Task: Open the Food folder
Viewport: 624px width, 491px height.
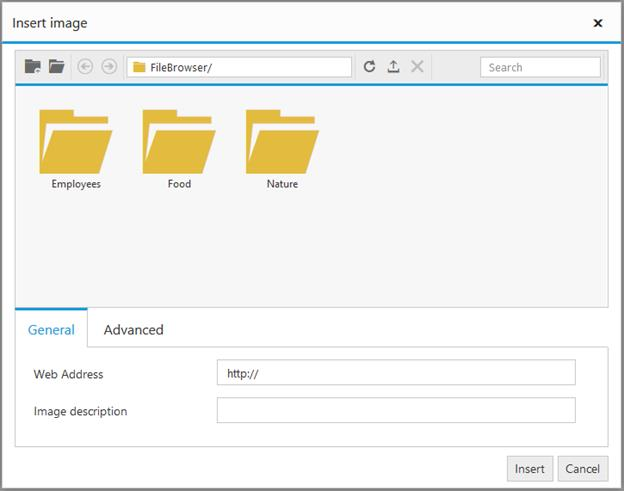Action: (179, 147)
